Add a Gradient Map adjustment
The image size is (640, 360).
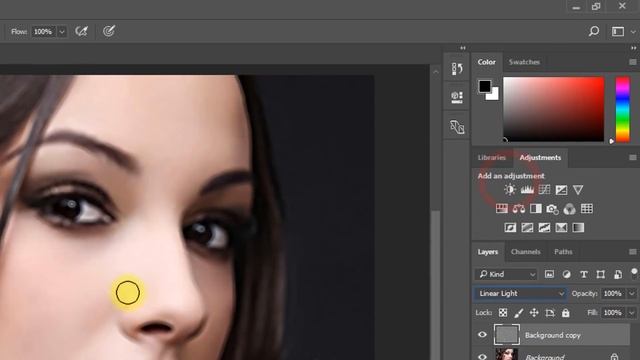click(578, 228)
